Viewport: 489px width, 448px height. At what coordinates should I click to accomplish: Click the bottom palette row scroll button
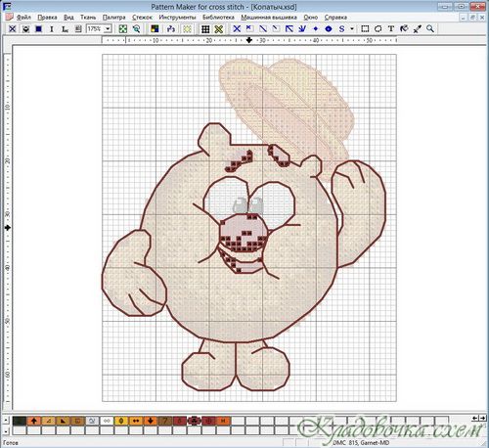(x=6, y=430)
